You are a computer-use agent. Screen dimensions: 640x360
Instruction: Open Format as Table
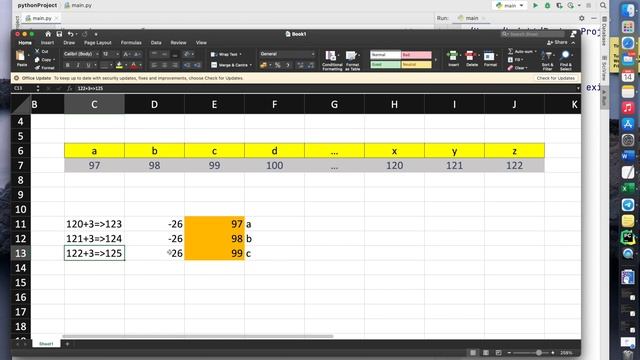[352, 60]
